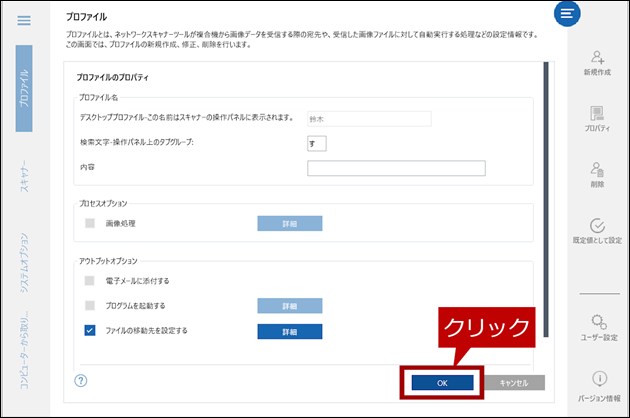Switch to the スキャナー side tab

pos(24,177)
